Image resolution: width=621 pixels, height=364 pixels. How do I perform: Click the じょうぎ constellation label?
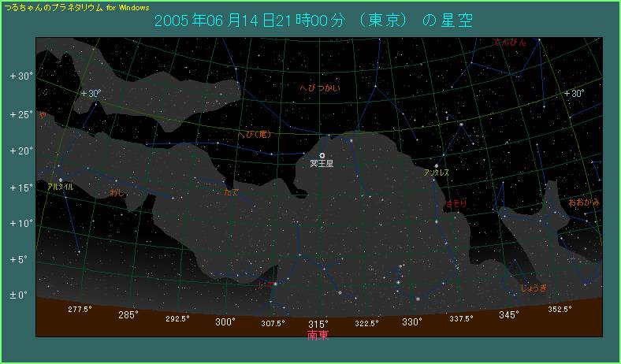[x=534, y=288]
